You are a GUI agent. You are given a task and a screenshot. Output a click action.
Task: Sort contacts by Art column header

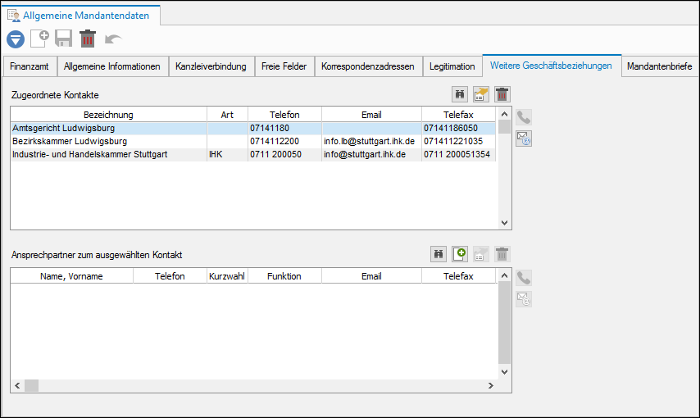click(x=227, y=115)
